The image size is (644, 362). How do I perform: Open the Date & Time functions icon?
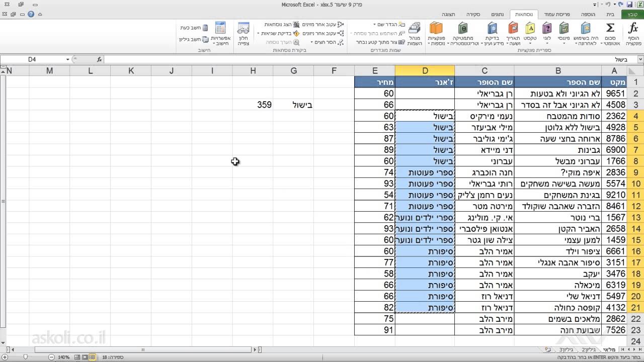pyautogui.click(x=513, y=28)
